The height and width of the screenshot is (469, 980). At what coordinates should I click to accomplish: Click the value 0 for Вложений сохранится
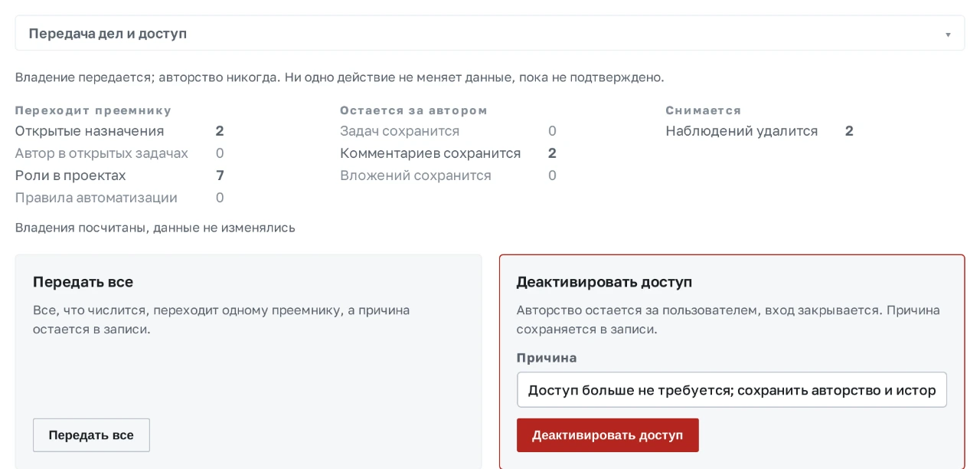tap(552, 175)
